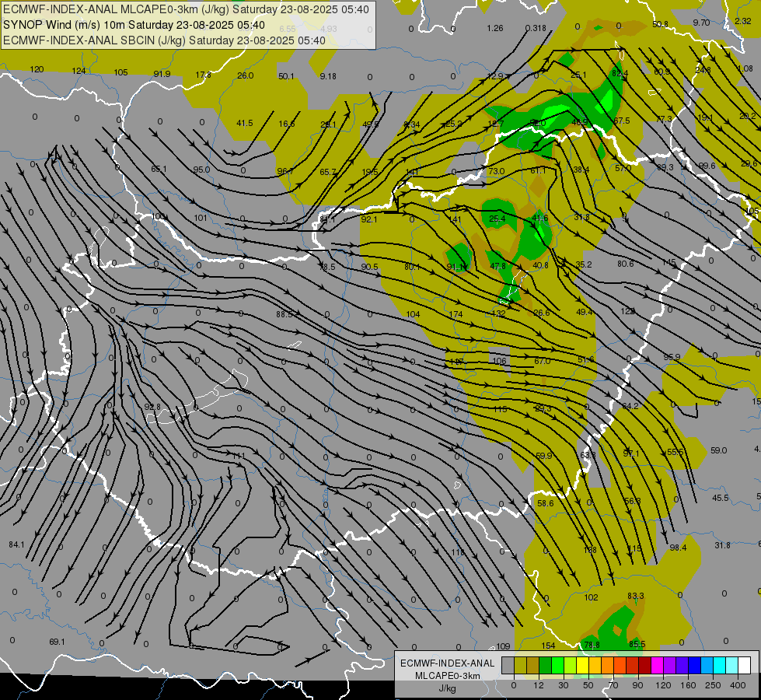Click the map value '0.318'
Screen dimensions: 761x700
click(536, 28)
